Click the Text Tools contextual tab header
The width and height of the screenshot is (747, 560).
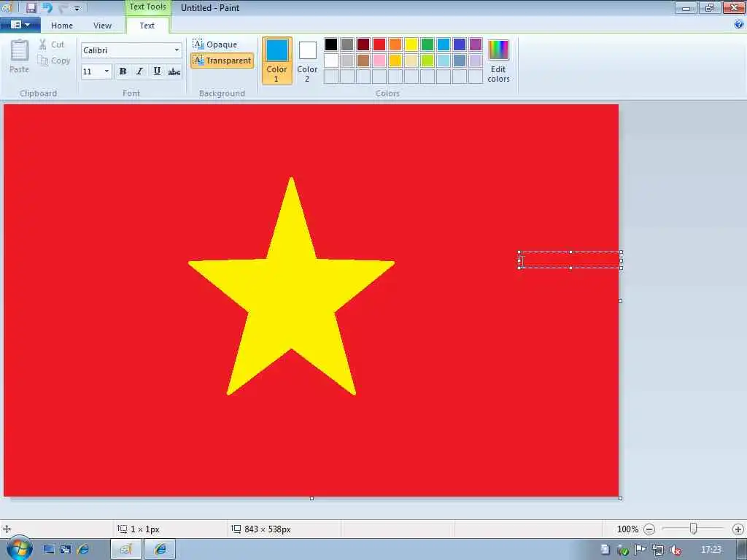(x=147, y=7)
